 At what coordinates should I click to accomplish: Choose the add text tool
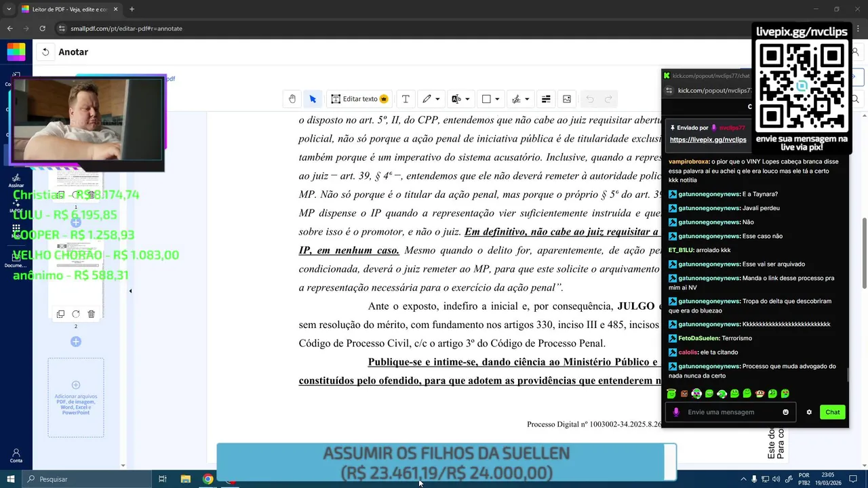(x=406, y=99)
